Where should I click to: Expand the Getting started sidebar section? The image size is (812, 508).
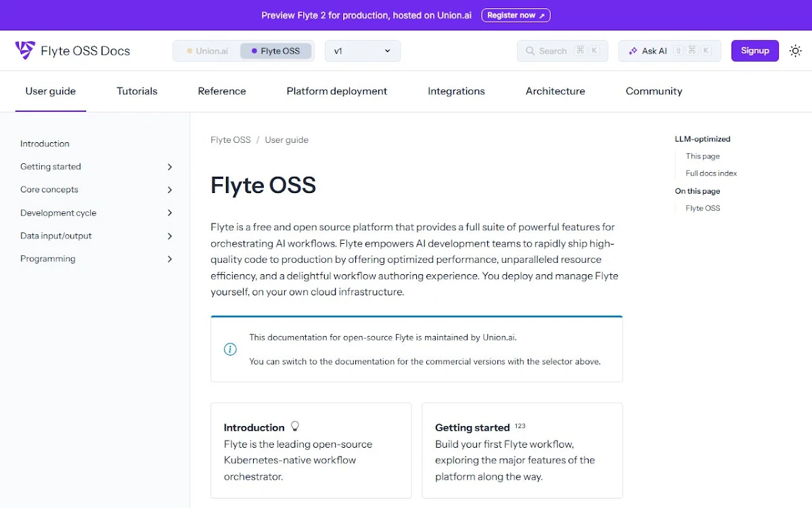pos(170,167)
